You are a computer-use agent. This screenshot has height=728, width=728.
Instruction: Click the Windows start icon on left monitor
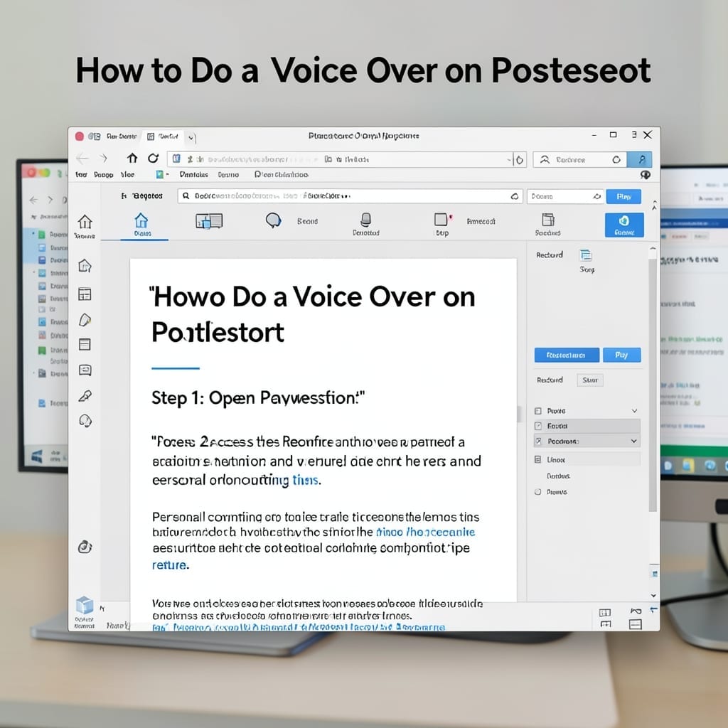click(x=37, y=456)
